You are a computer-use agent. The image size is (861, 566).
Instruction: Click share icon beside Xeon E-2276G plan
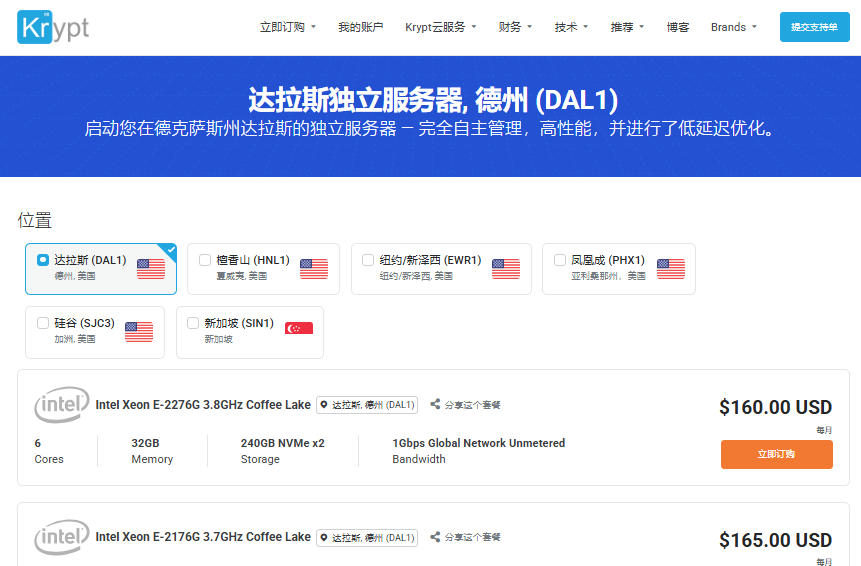pyautogui.click(x=435, y=404)
